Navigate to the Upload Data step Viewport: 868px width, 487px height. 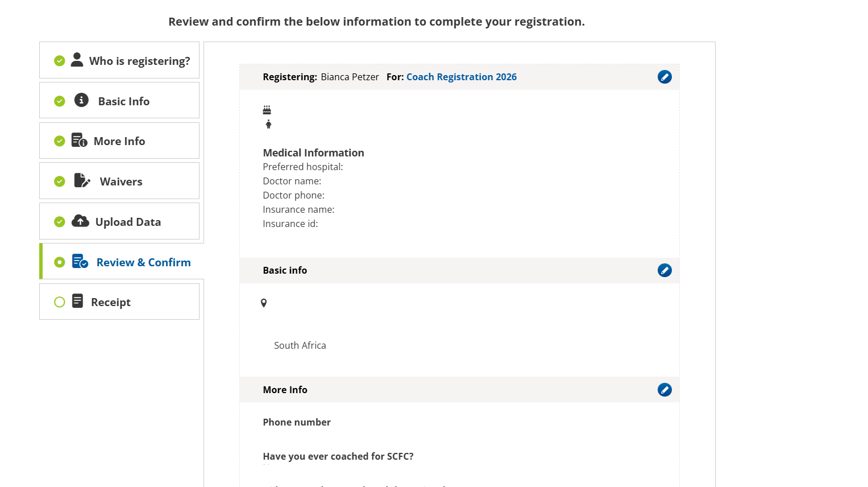pos(128,222)
